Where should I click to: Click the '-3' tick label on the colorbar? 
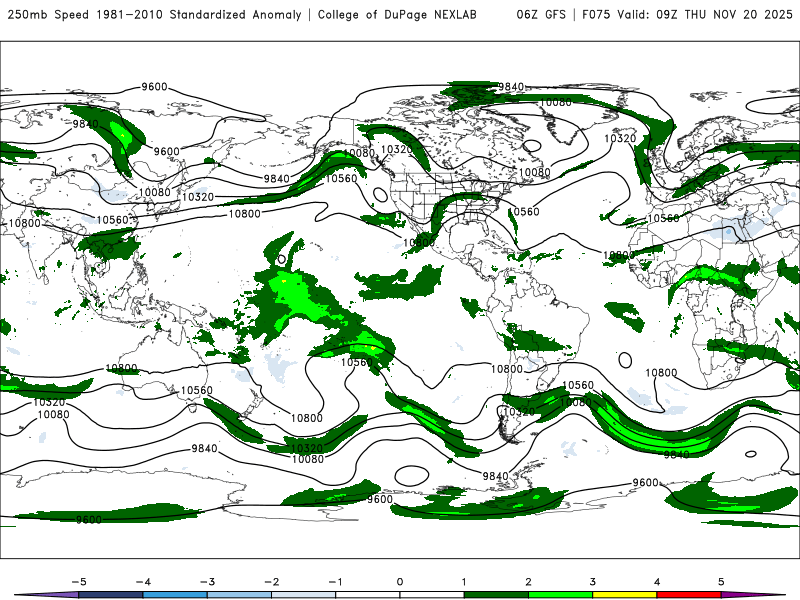click(x=207, y=582)
